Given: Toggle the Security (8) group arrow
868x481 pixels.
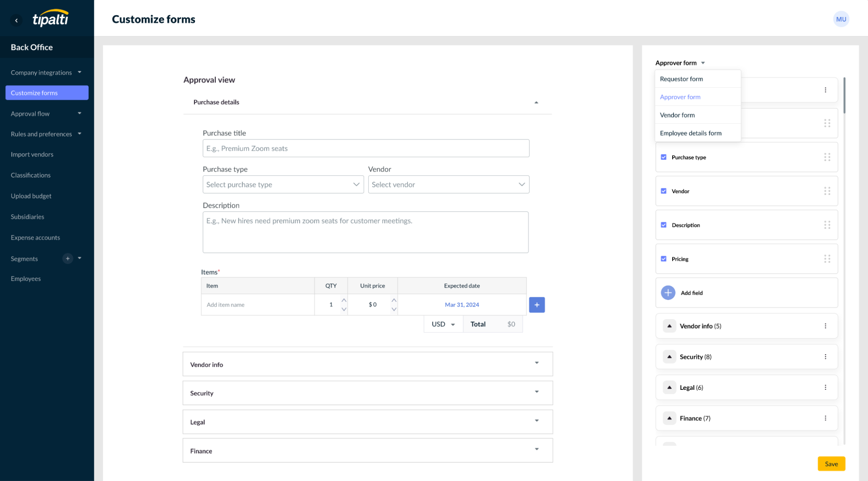Looking at the screenshot, I should click(x=669, y=357).
